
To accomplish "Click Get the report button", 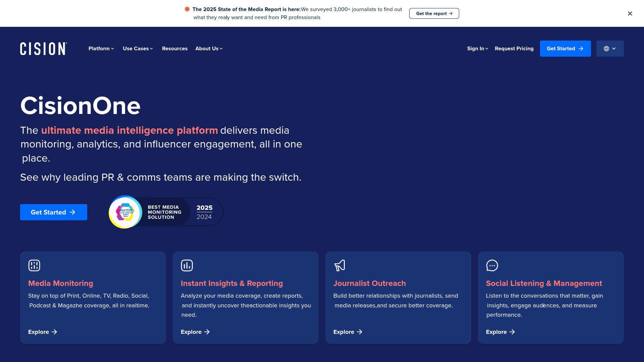I will [x=434, y=13].
